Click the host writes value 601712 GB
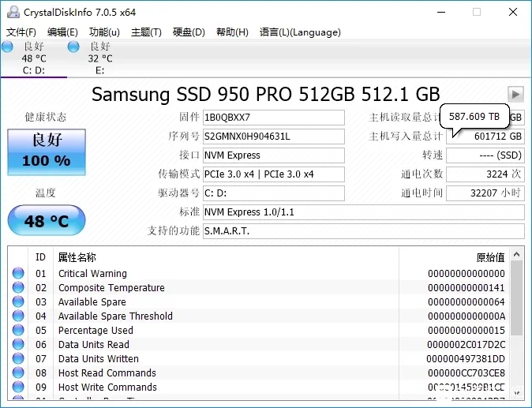The image size is (532, 408). (485, 137)
